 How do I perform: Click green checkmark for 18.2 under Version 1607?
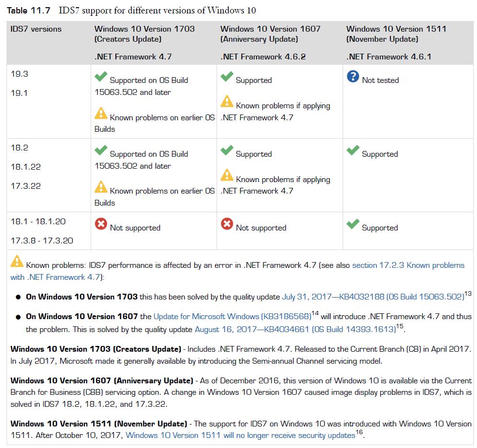(227, 150)
